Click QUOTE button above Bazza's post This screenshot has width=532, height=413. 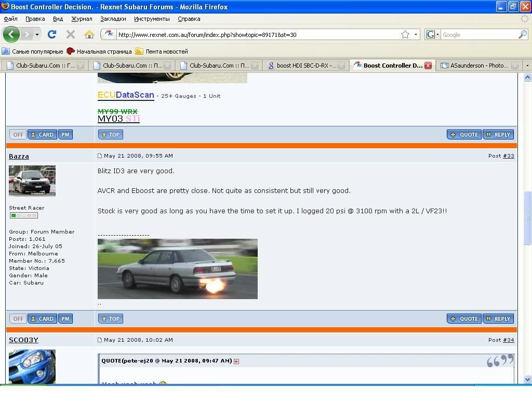(x=464, y=135)
